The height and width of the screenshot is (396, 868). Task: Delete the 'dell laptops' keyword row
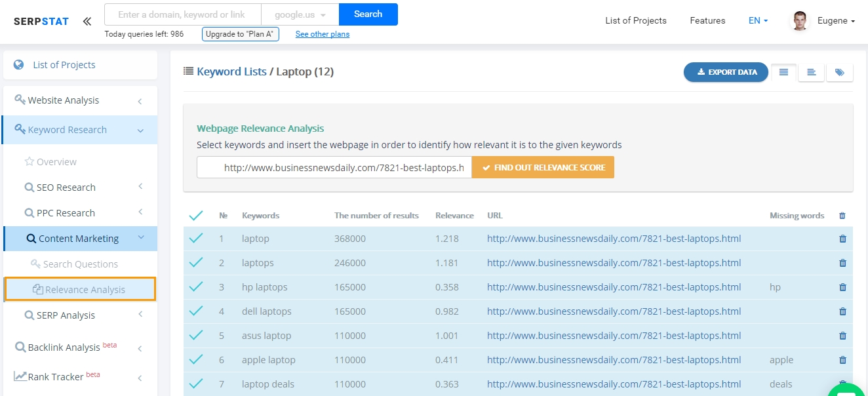[842, 311]
